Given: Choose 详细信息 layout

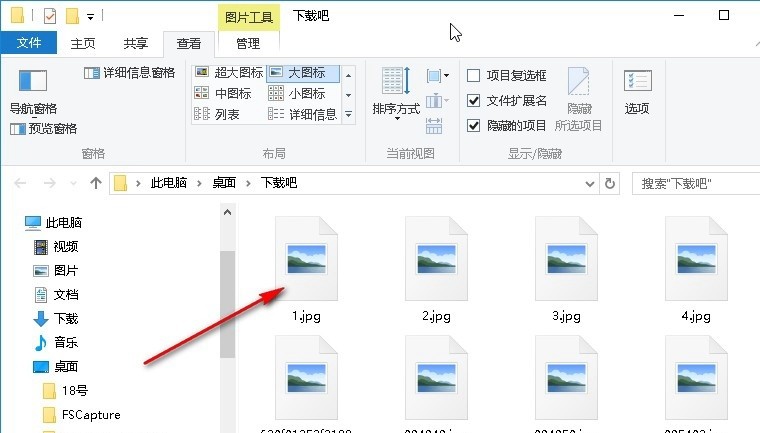Looking at the screenshot, I should (x=302, y=114).
